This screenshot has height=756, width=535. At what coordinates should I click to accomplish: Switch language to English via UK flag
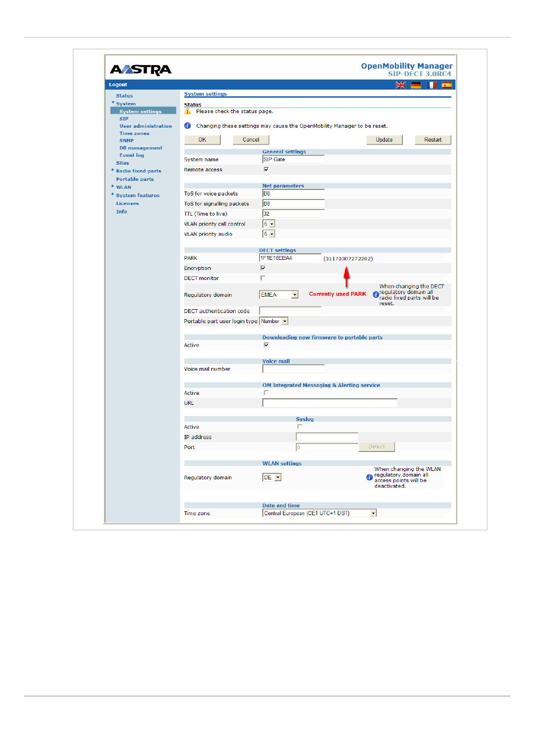[x=401, y=85]
